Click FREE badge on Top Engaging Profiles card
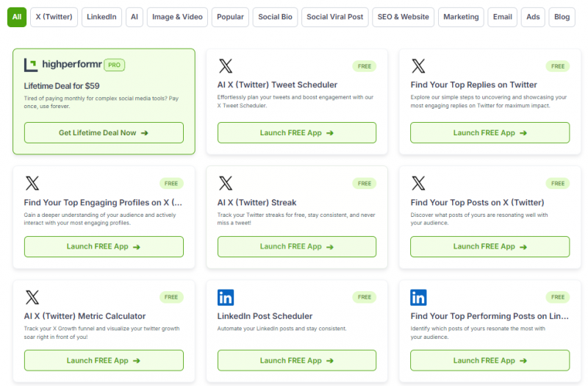 (171, 183)
